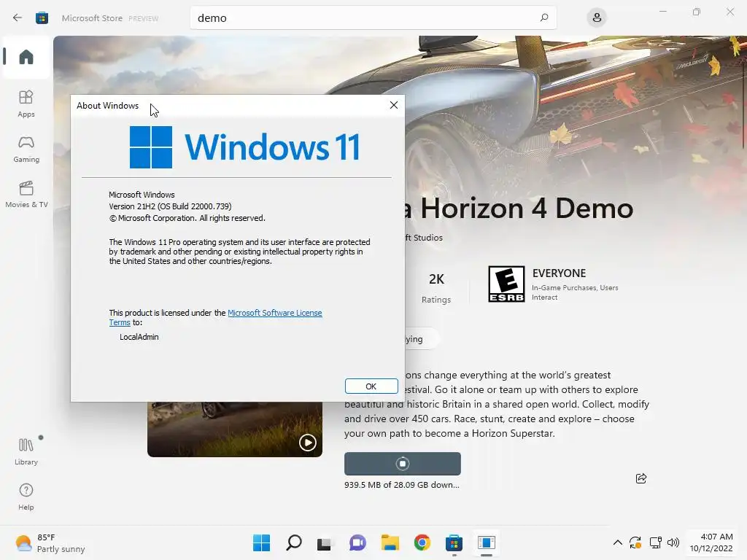Open the user account profile icon
The width and height of the screenshot is (747, 560).
[597, 18]
